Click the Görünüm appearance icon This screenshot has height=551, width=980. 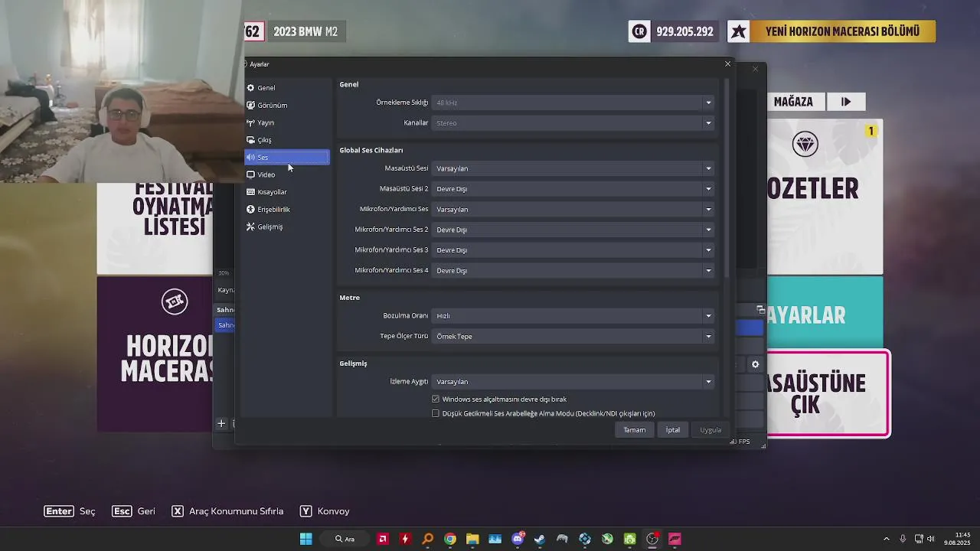click(x=250, y=106)
